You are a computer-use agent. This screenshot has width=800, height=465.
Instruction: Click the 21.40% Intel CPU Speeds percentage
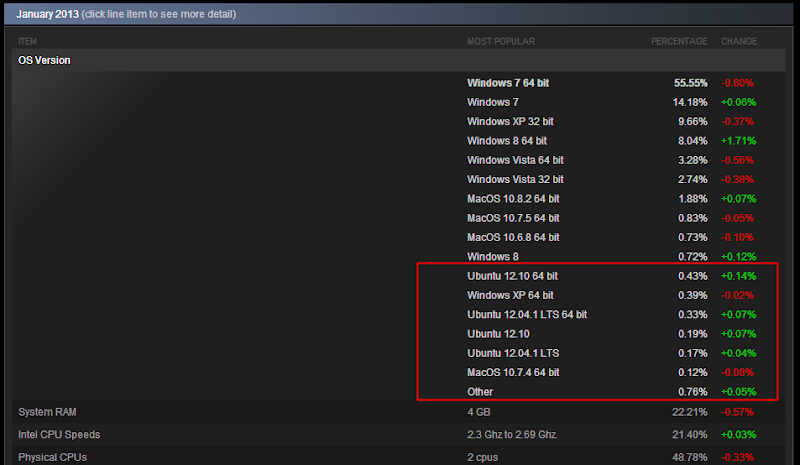pos(690,434)
